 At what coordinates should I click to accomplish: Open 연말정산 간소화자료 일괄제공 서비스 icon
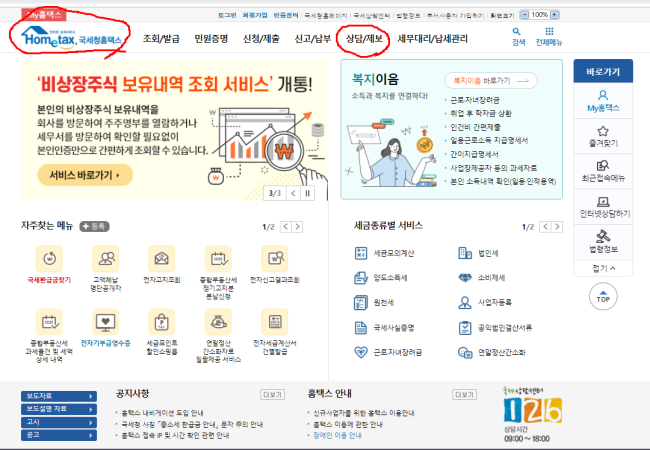click(x=218, y=322)
